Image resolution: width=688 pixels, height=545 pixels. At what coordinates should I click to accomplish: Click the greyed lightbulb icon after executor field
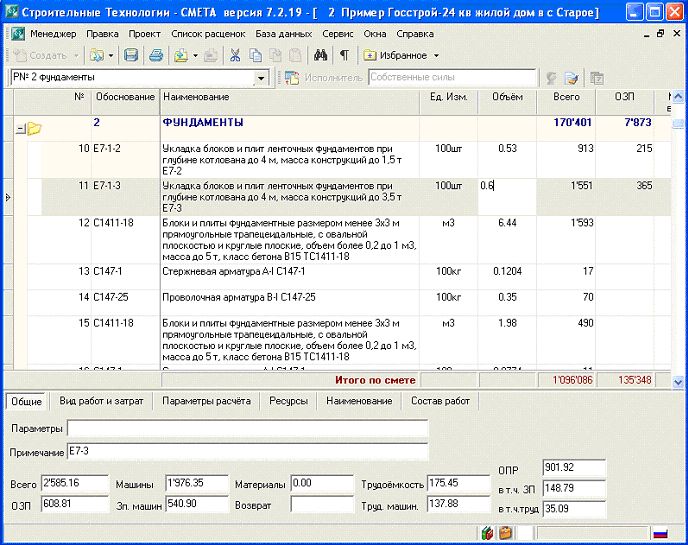[x=552, y=78]
